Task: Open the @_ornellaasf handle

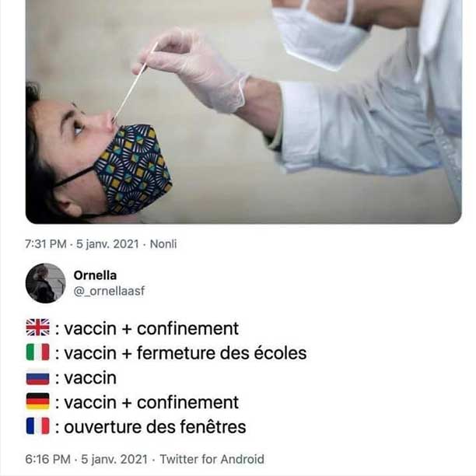Action: pyautogui.click(x=110, y=291)
